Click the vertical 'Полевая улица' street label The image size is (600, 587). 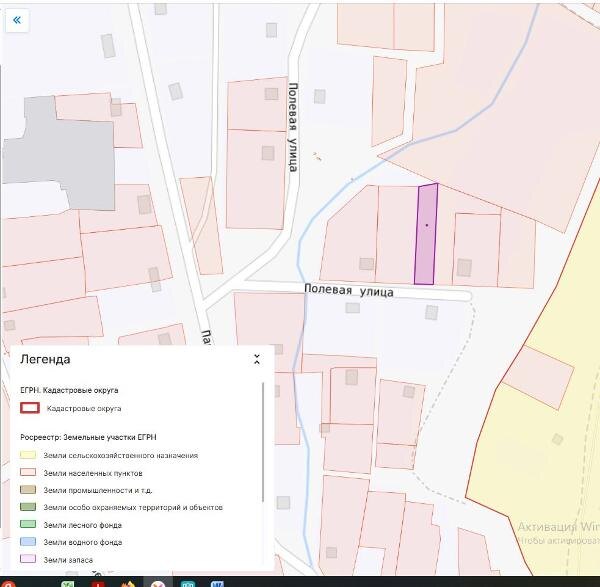click(293, 127)
